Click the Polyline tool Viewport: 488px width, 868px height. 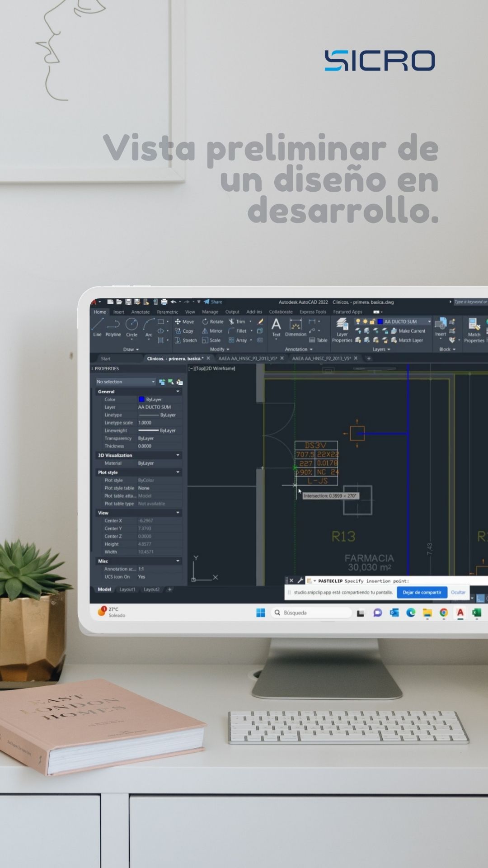[x=113, y=327]
